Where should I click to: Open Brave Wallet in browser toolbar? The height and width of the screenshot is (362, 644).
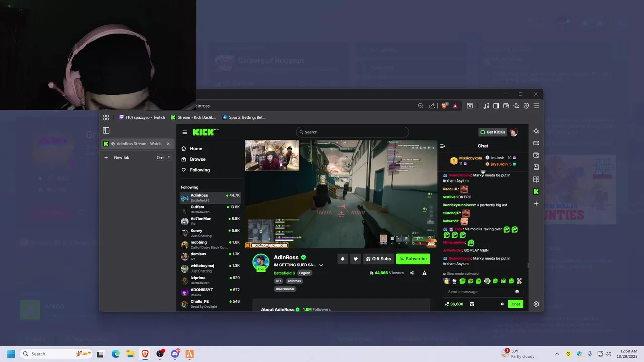506,106
